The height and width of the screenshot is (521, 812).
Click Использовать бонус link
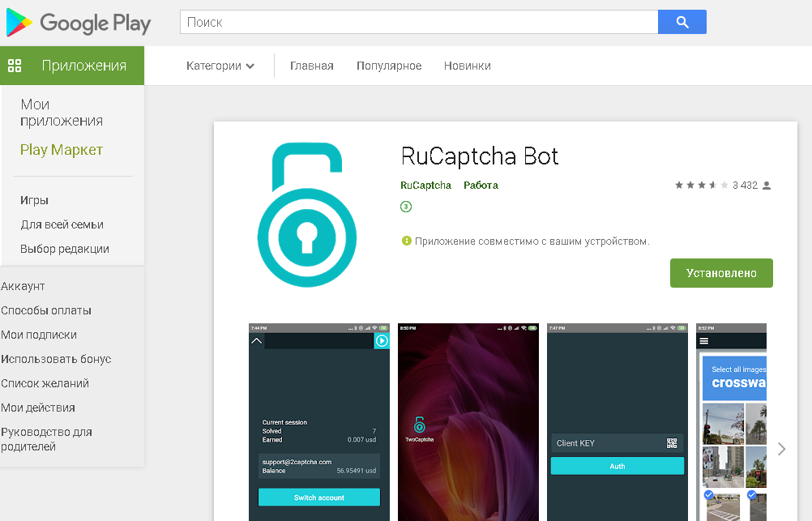pyautogui.click(x=56, y=359)
